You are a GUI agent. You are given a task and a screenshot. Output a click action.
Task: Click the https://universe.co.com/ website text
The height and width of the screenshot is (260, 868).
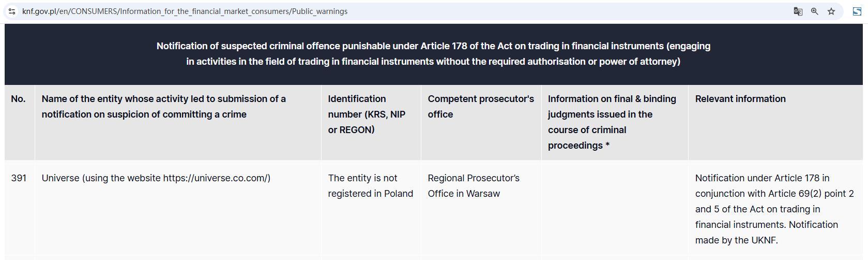[x=215, y=178]
